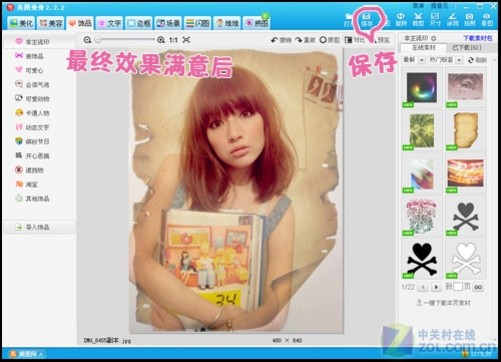Select the torn parchment paper thumbnail
Image resolution: width=501 pixels, height=362 pixels.
click(x=466, y=131)
